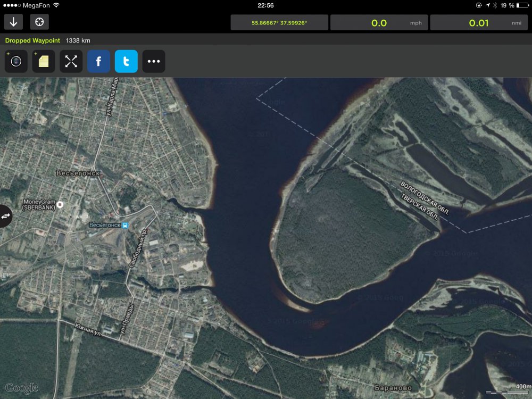Click the Google logo on the map
Viewport: 532px width, 399px height.
[x=21, y=388]
